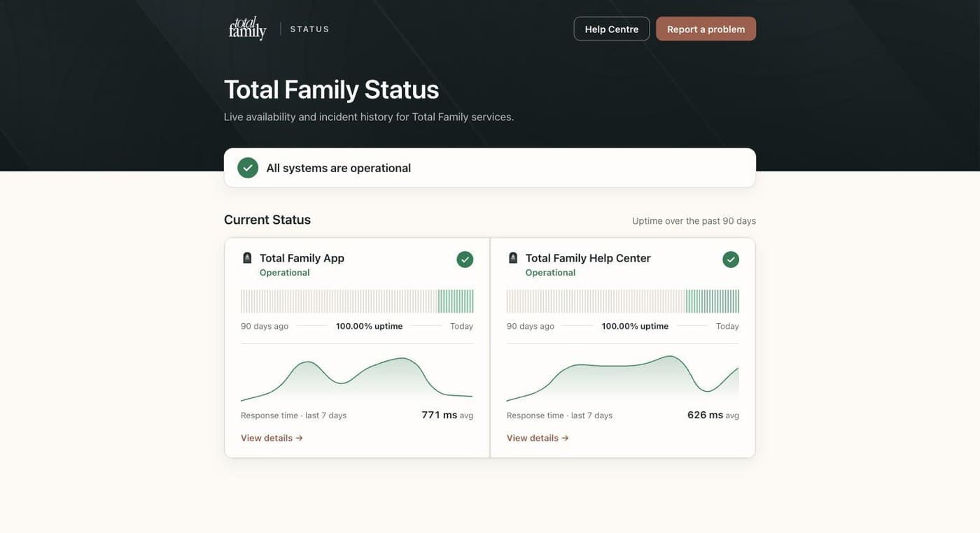The image size is (980, 533).
Task: Click the Total Family App service icon
Action: 247,258
